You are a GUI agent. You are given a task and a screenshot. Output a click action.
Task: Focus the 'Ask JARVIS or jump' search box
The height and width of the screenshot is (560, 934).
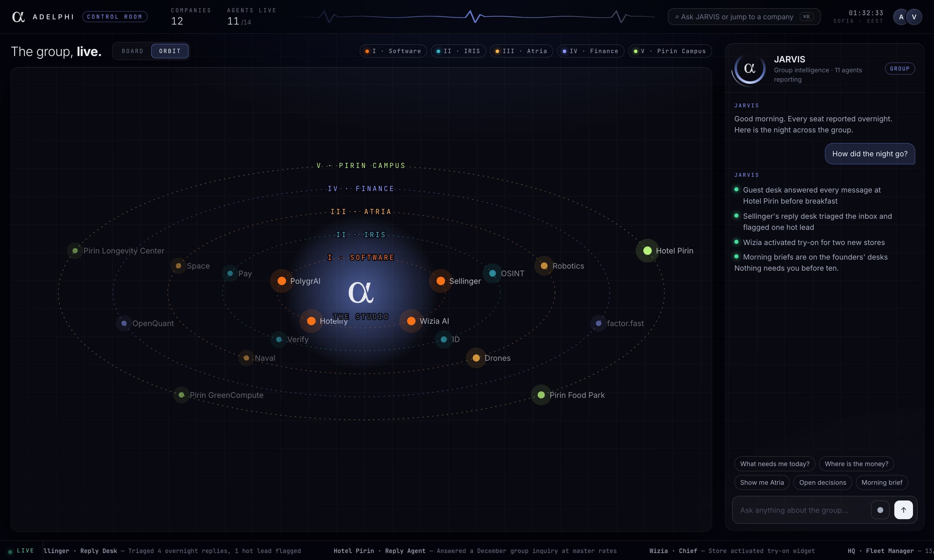744,17
